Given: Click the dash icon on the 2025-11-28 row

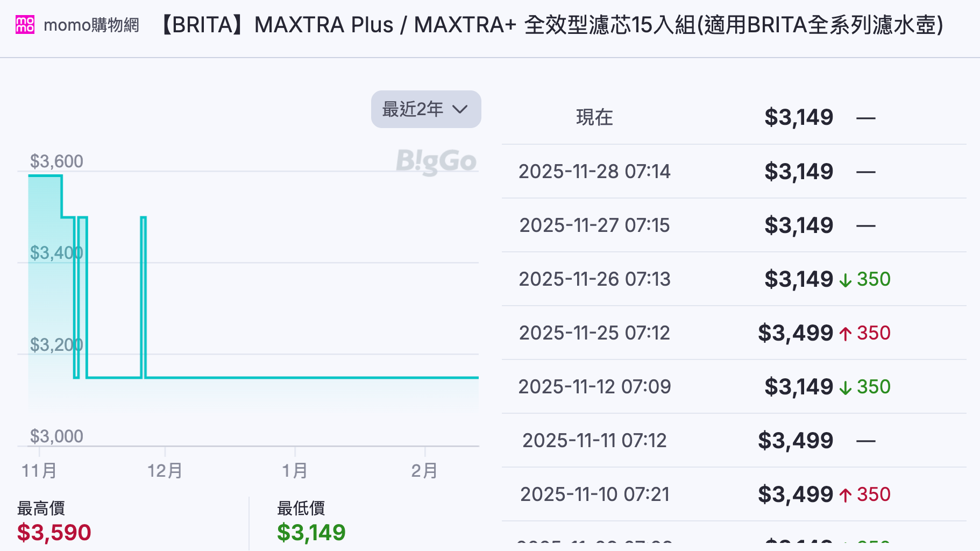Looking at the screenshot, I should coord(867,171).
